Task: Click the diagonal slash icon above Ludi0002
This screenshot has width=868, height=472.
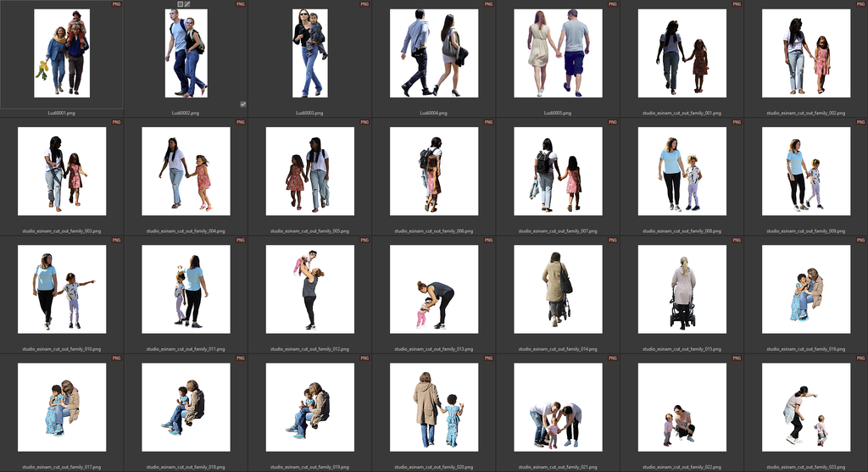Action: [188, 4]
